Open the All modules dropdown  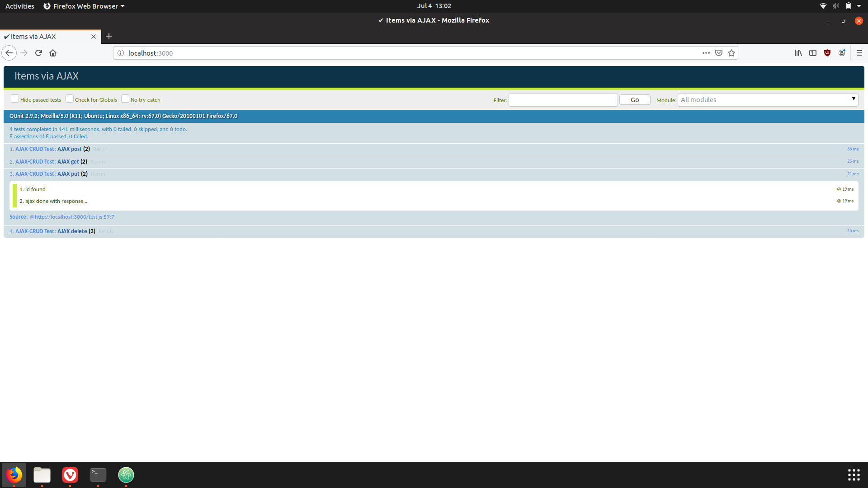767,100
